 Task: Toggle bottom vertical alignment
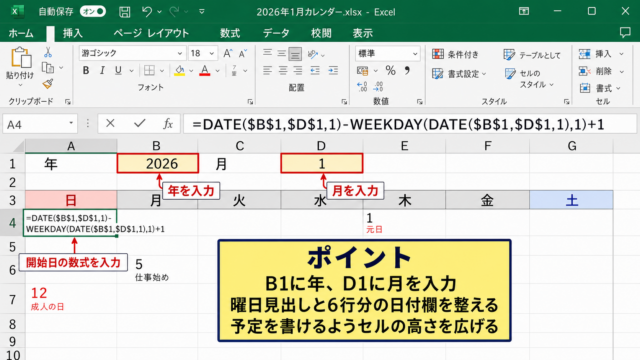(x=295, y=53)
